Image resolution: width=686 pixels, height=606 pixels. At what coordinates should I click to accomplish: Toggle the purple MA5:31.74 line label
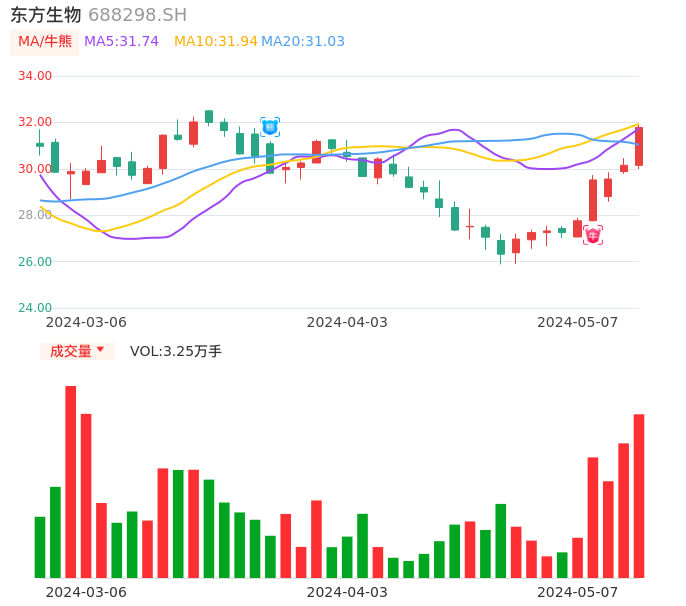click(x=121, y=41)
